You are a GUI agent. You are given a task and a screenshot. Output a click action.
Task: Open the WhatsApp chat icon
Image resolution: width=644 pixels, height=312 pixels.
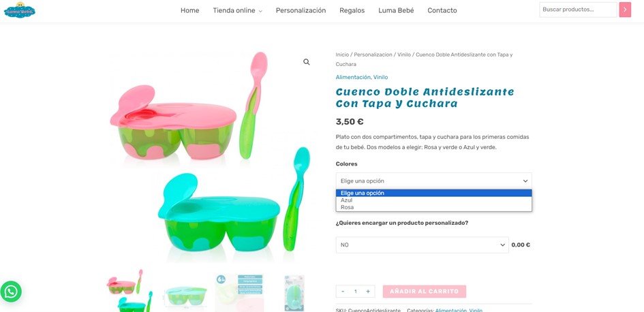point(11,292)
